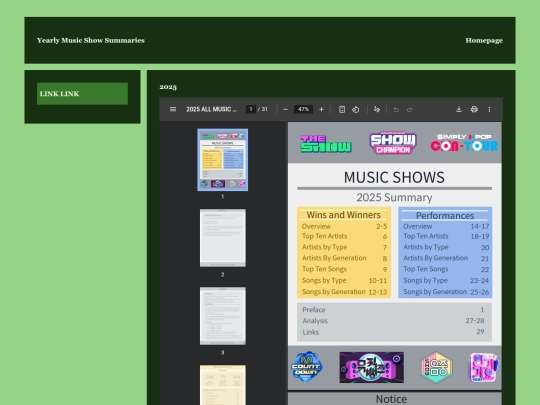This screenshot has width=540, height=405.
Task: Click the page number input field
Action: tap(251, 109)
